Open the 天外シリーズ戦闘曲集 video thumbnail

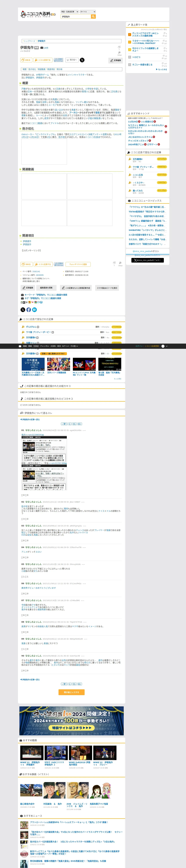59,364
